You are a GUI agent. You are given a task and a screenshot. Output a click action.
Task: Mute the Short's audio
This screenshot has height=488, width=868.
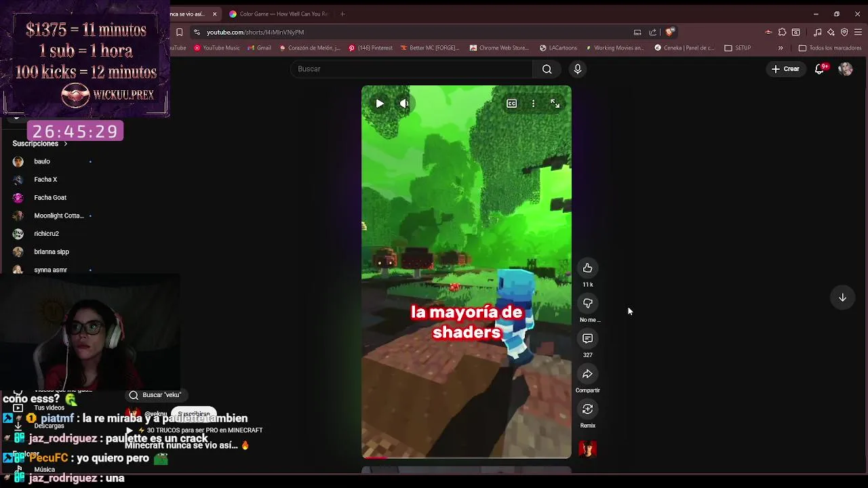(x=404, y=104)
